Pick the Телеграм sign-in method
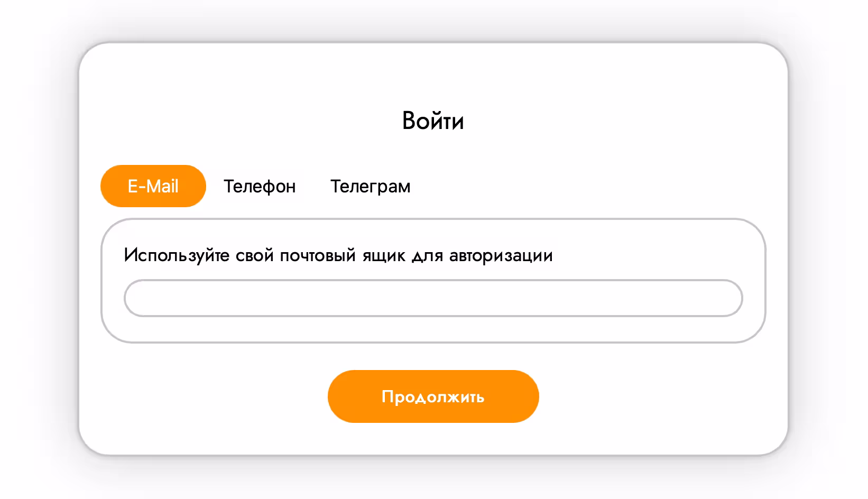 tap(370, 186)
